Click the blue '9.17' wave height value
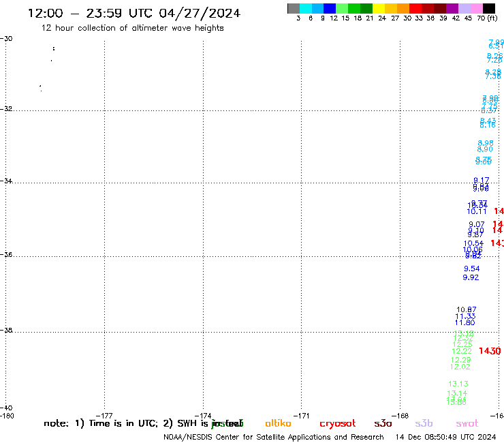Screen dimensions: 504x443 coord(481,180)
